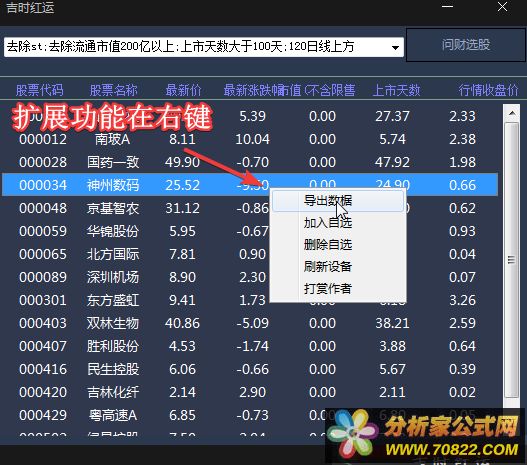
Task: Select the 华锦股份 row
Action: coord(250,231)
